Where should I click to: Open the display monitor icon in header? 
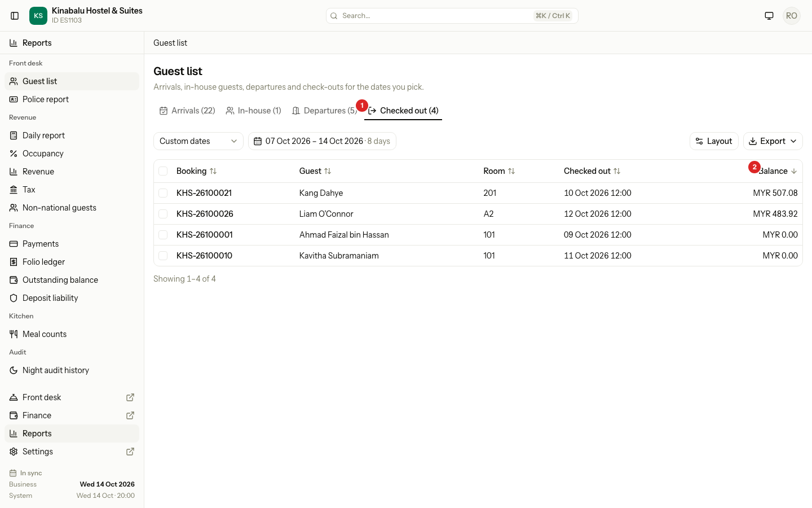pos(769,16)
